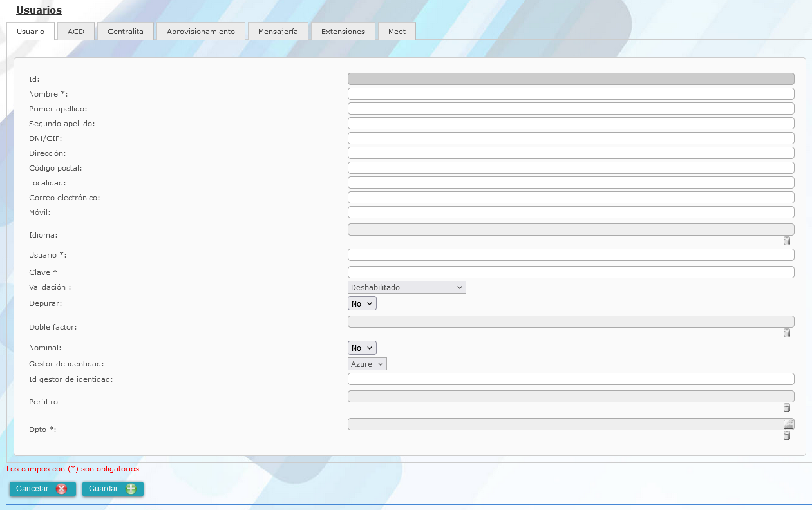Switch to the Meet tab
Screen dimensions: 812x510
pos(397,32)
